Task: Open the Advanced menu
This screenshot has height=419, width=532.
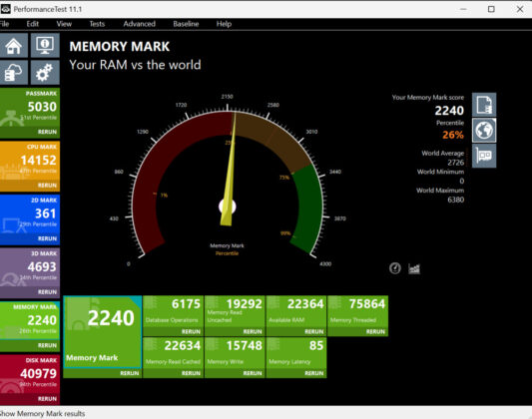Action: (x=139, y=24)
